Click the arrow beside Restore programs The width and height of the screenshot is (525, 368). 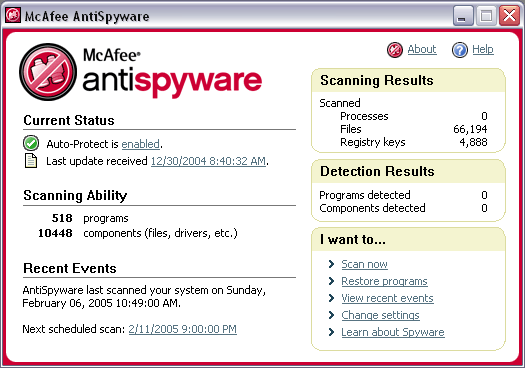(331, 281)
